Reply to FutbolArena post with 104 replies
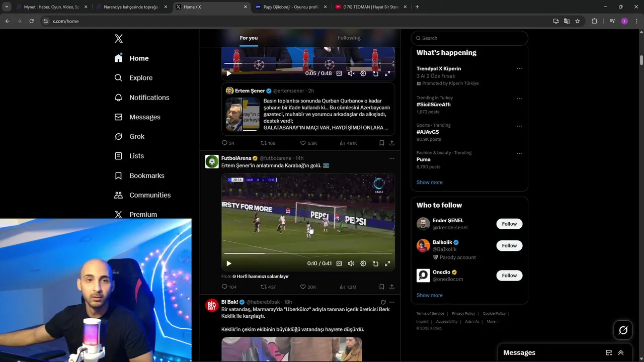This screenshot has width=644, height=362. point(229,287)
